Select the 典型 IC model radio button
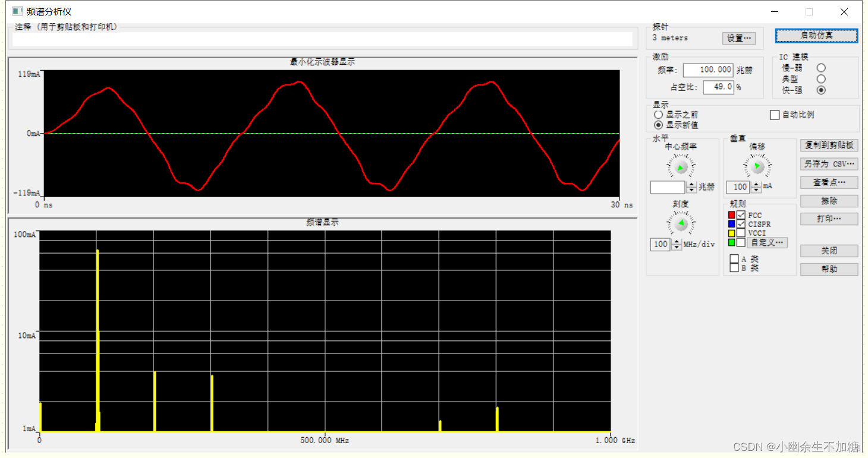The image size is (868, 458). pos(821,79)
